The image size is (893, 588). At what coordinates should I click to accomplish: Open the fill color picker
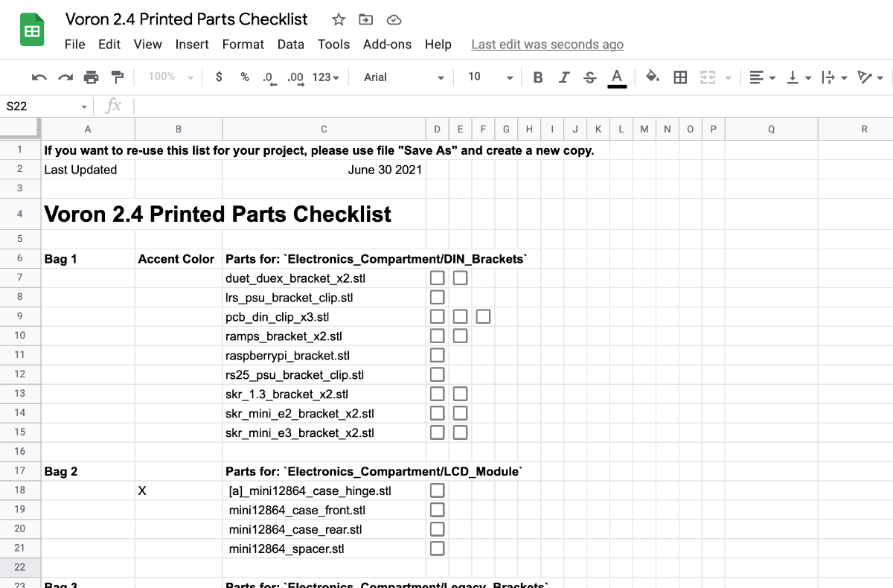(x=653, y=77)
